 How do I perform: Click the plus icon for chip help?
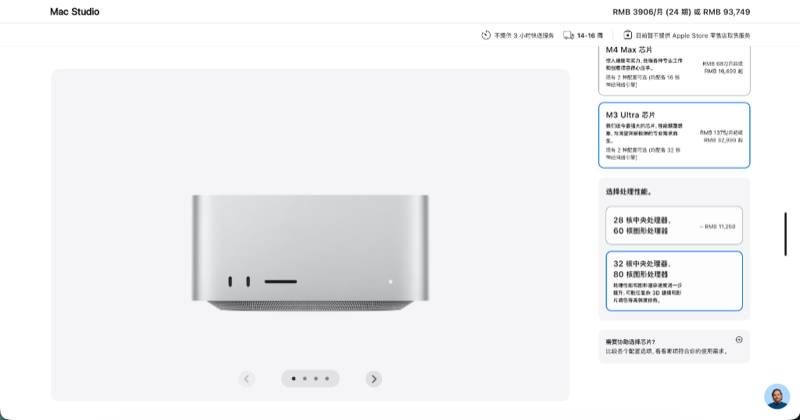[739, 340]
